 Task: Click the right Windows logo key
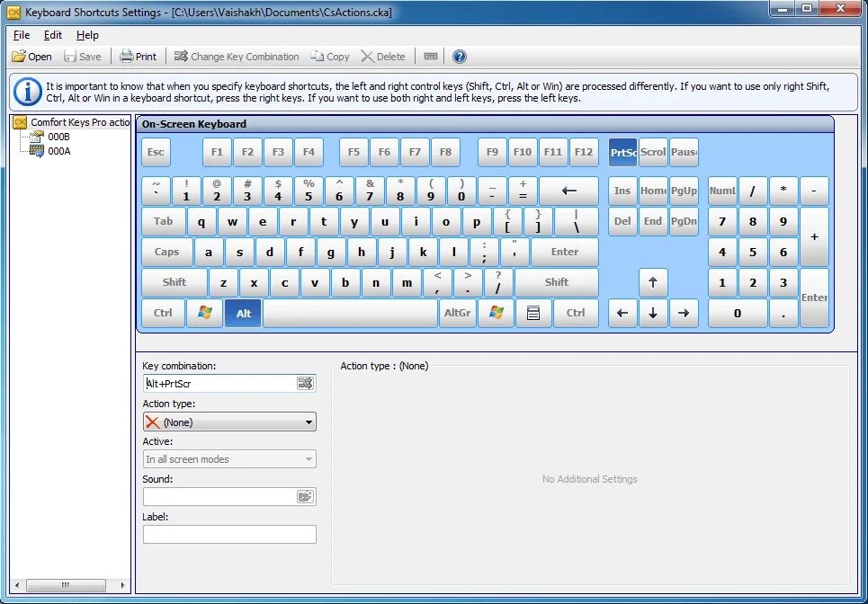coord(496,313)
